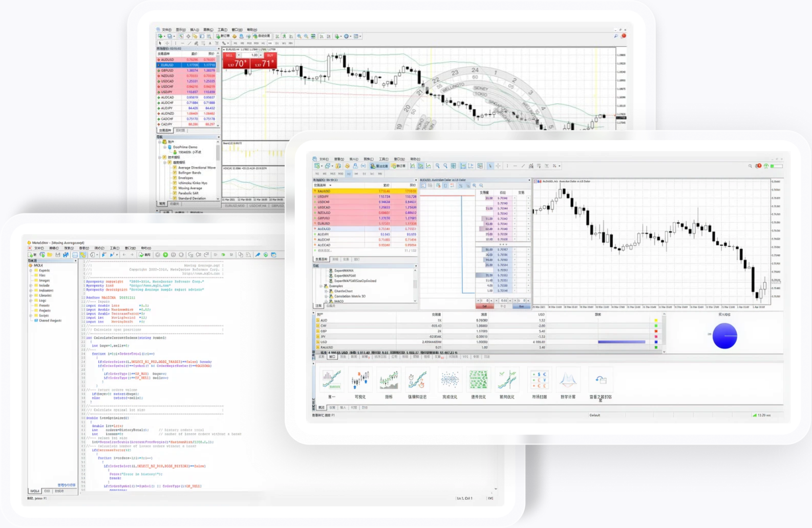812x528 pixels.
Task: Click the compile button in MetaEditor toolbar
Action: pyautogui.click(x=145, y=255)
